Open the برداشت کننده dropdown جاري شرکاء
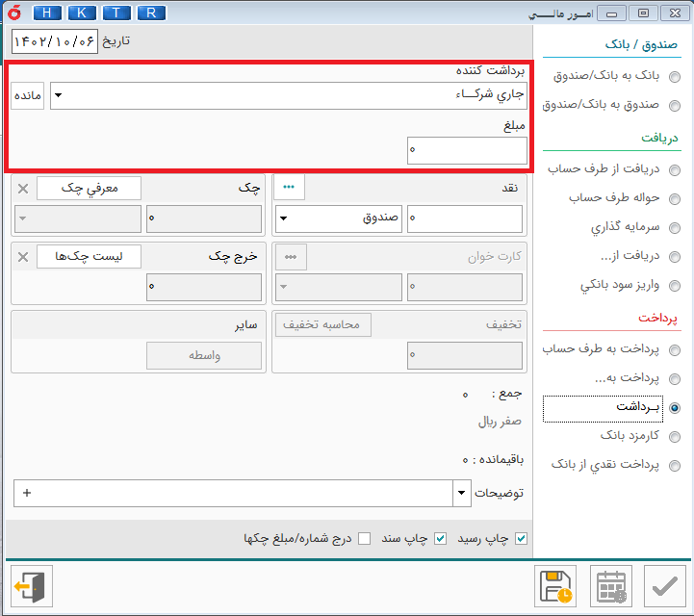The height and width of the screenshot is (616, 694). tap(289, 95)
